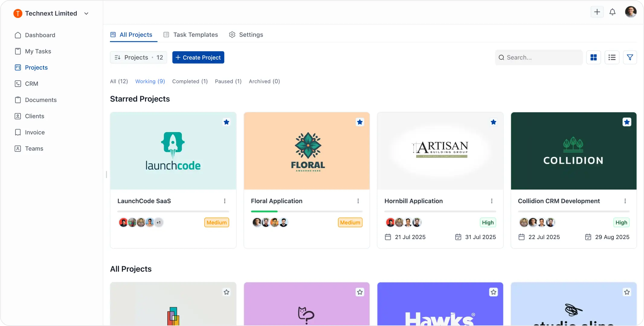Open the Collidion logo thumbnail
644x326 pixels.
point(574,151)
